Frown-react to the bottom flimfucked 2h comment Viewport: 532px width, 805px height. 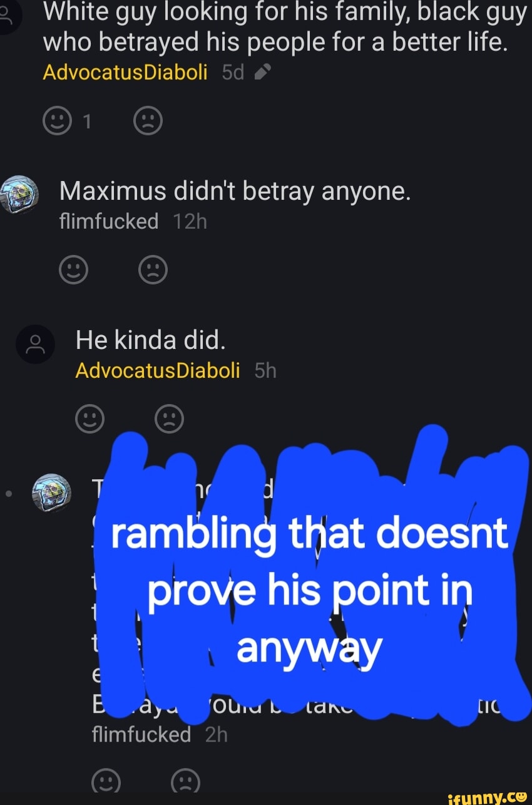[185, 782]
